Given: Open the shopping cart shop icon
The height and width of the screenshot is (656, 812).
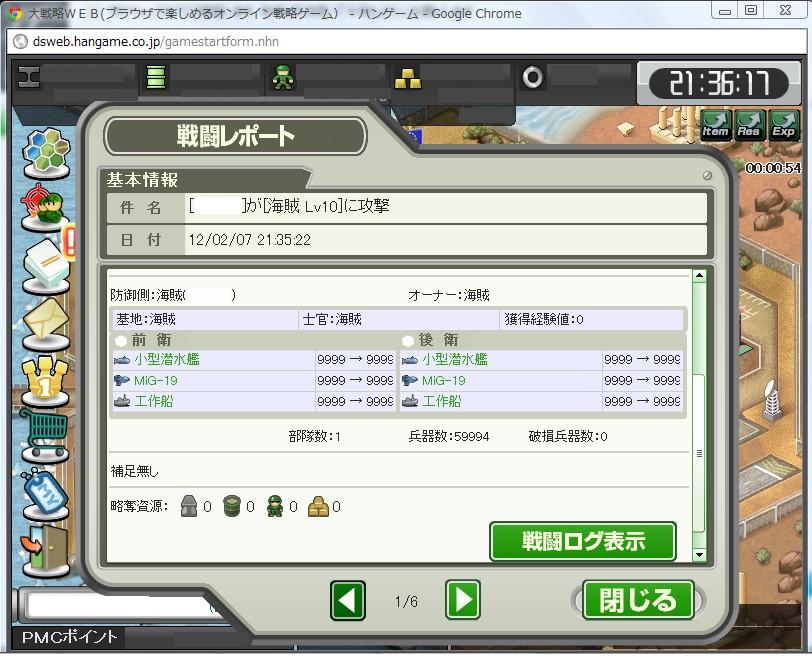Looking at the screenshot, I should [45, 435].
